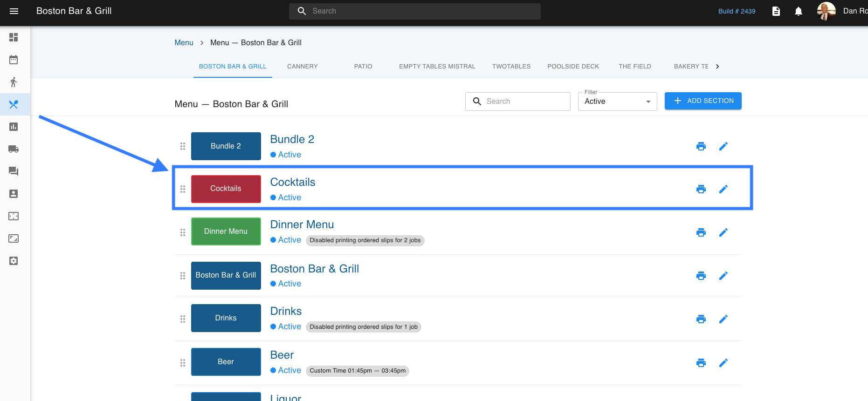Open the calendar icon in sidebar
This screenshot has width=868, height=401.
pyautogui.click(x=14, y=60)
